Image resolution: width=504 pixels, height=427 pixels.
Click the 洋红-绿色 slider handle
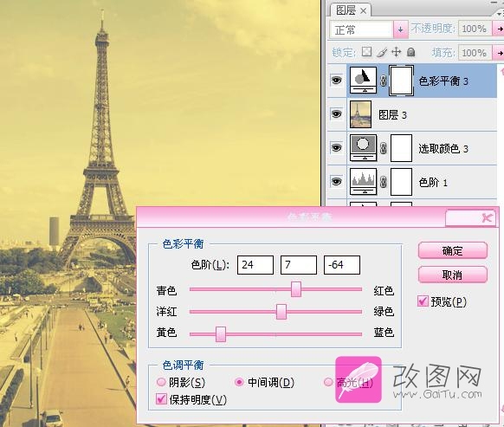pyautogui.click(x=281, y=312)
